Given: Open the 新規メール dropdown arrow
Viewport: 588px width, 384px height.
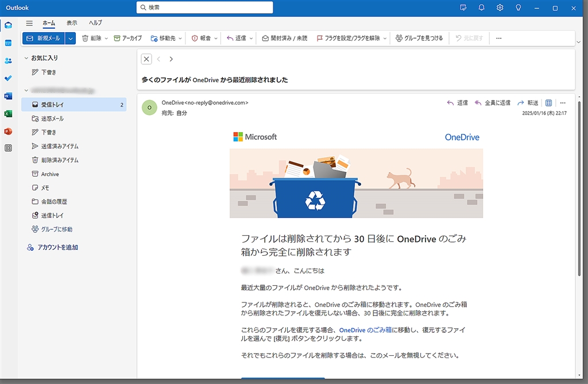Looking at the screenshot, I should [x=71, y=39].
